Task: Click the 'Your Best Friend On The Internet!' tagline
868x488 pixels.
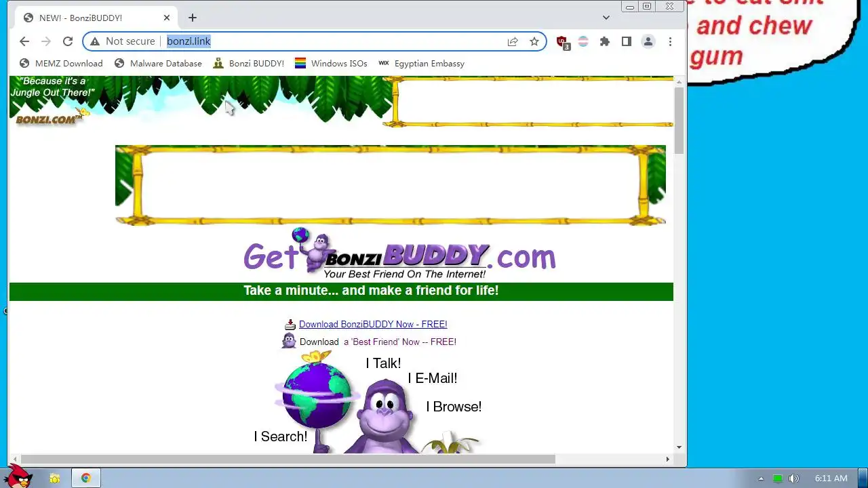Action: 404,274
